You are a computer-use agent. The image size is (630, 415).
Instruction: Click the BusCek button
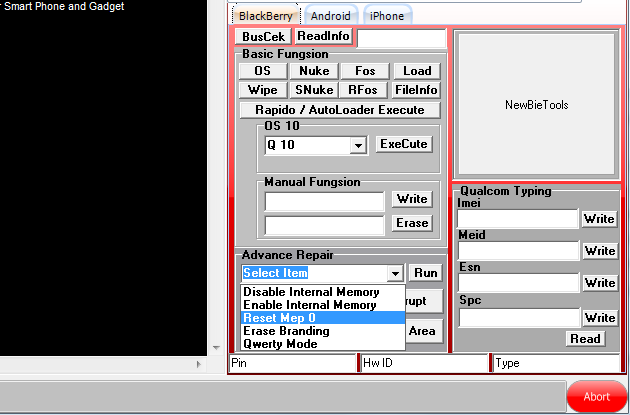[x=264, y=37]
